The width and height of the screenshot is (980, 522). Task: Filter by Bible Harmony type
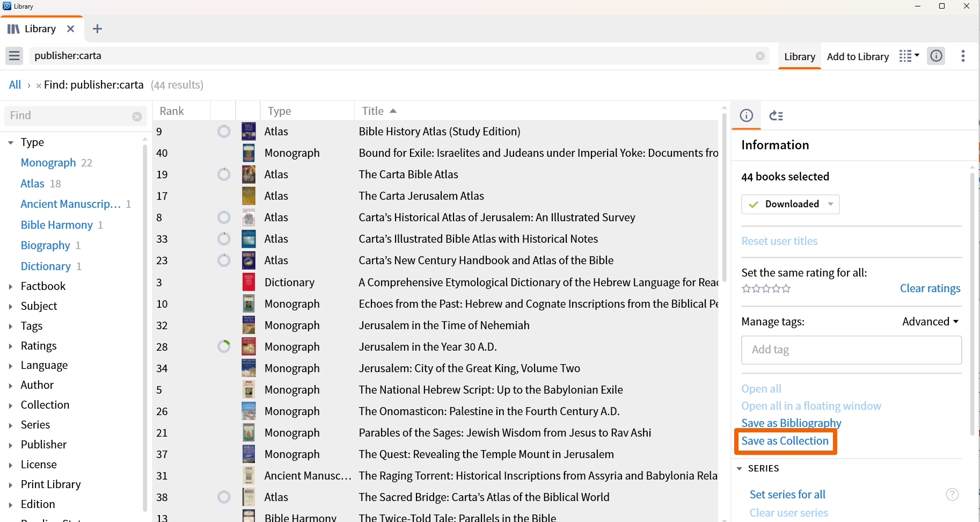coord(56,225)
